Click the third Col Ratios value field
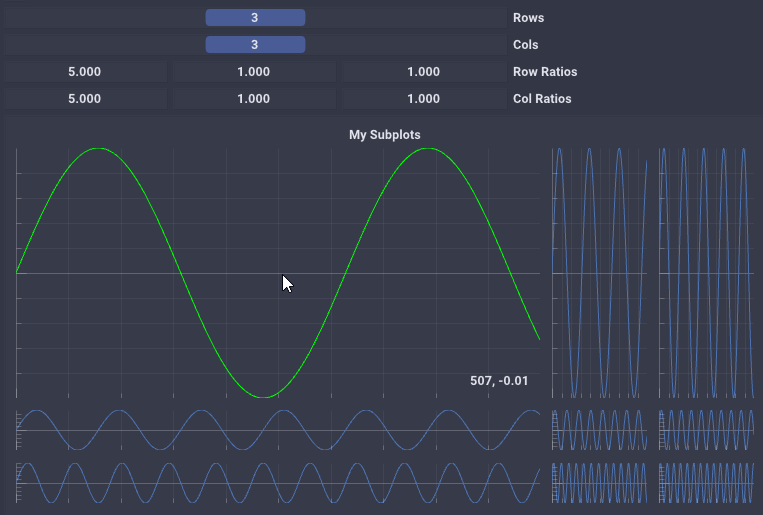The height and width of the screenshot is (515, 763). 423,99
